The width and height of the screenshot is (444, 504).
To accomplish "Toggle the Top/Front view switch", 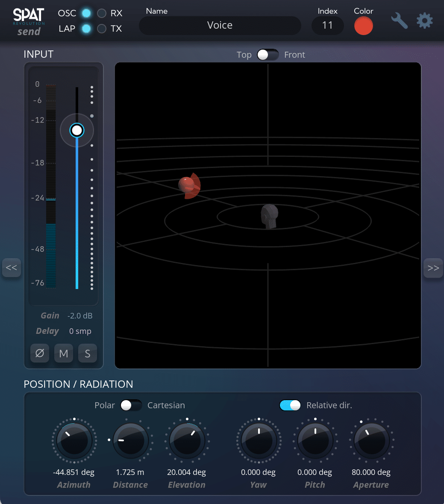I will [268, 55].
